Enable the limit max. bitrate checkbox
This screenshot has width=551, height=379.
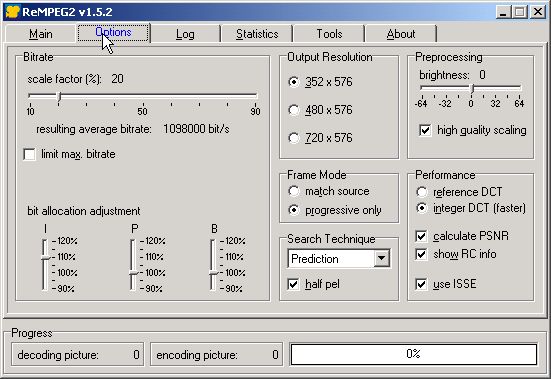tap(30, 154)
